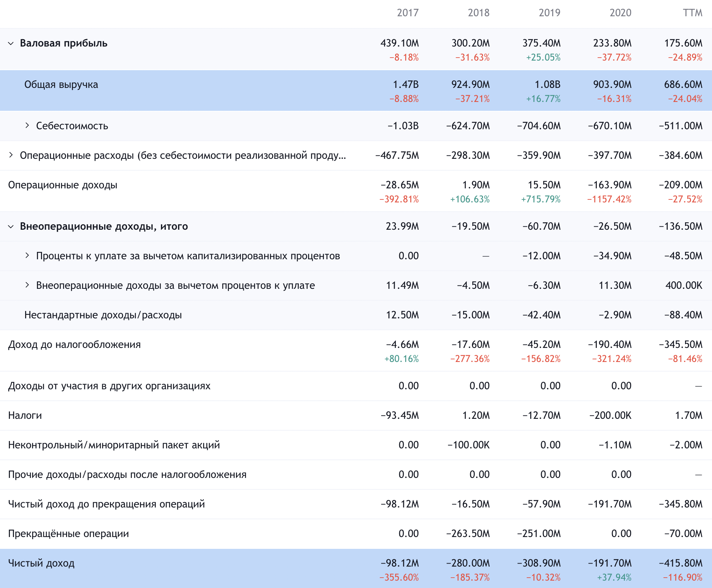Click revenue value 1.08B

coord(548,85)
